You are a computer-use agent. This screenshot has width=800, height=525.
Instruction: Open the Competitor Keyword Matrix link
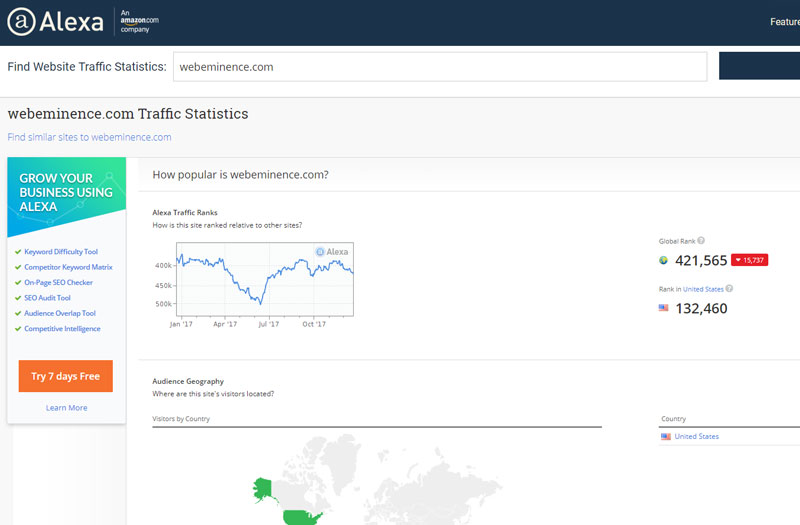tap(68, 267)
